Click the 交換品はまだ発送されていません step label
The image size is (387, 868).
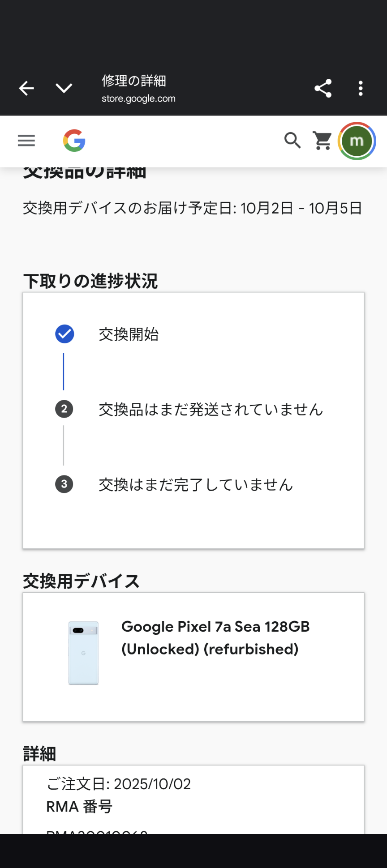click(211, 409)
